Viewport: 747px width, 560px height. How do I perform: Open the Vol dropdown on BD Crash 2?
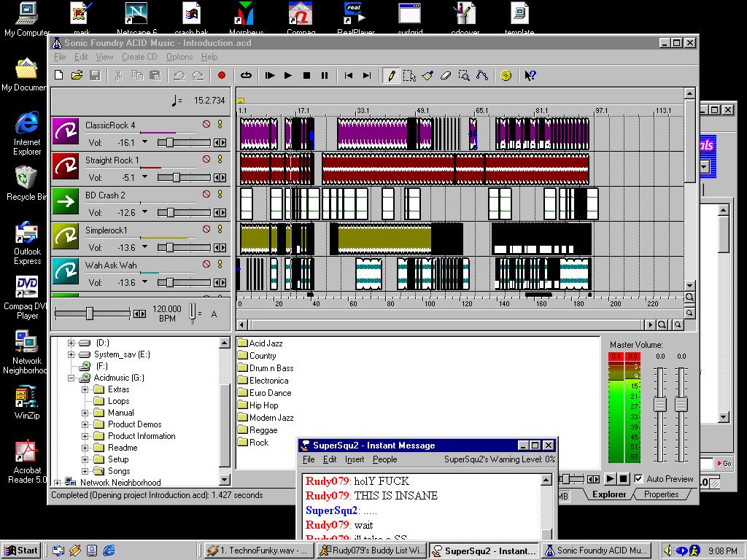pos(144,212)
